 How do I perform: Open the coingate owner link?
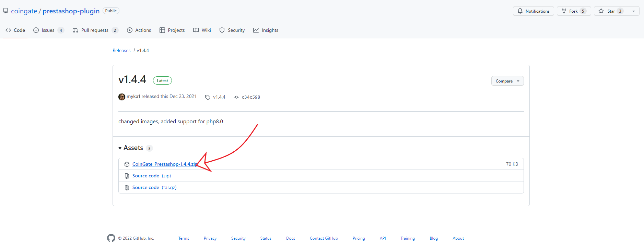point(24,11)
